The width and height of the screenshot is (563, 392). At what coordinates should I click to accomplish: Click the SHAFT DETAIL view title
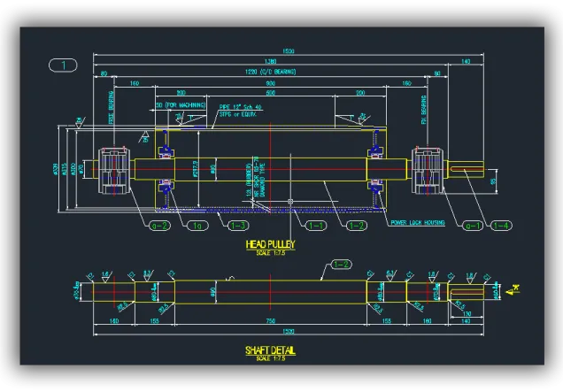click(x=270, y=350)
